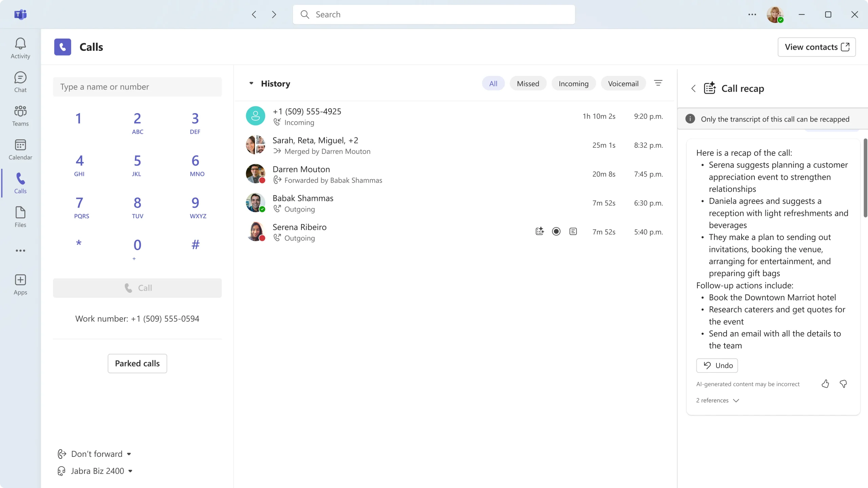The width and height of the screenshot is (868, 488).
Task: Select the Missed calls tab
Action: pos(528,83)
